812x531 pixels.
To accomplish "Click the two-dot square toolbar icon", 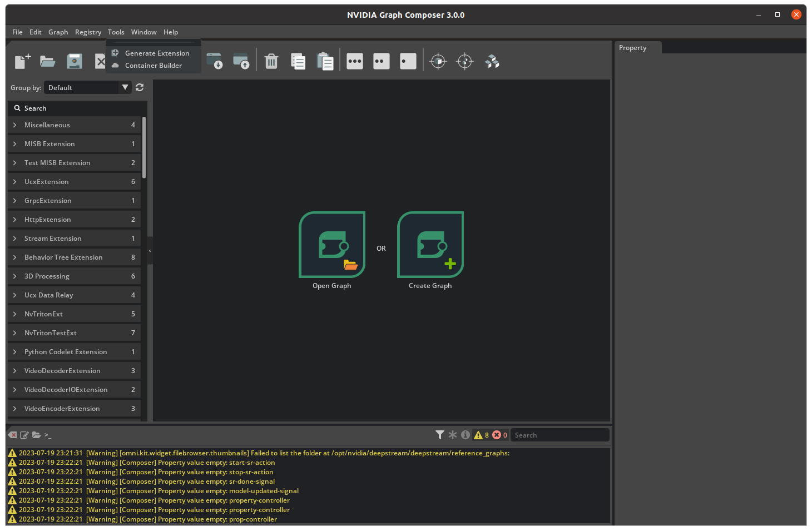I will click(382, 61).
